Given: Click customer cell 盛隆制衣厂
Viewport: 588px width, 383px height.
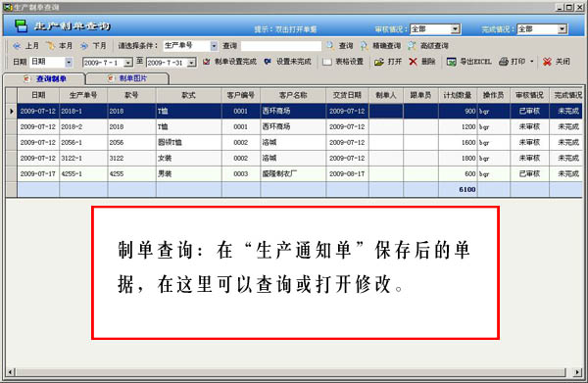Looking at the screenshot, I should click(293, 174).
